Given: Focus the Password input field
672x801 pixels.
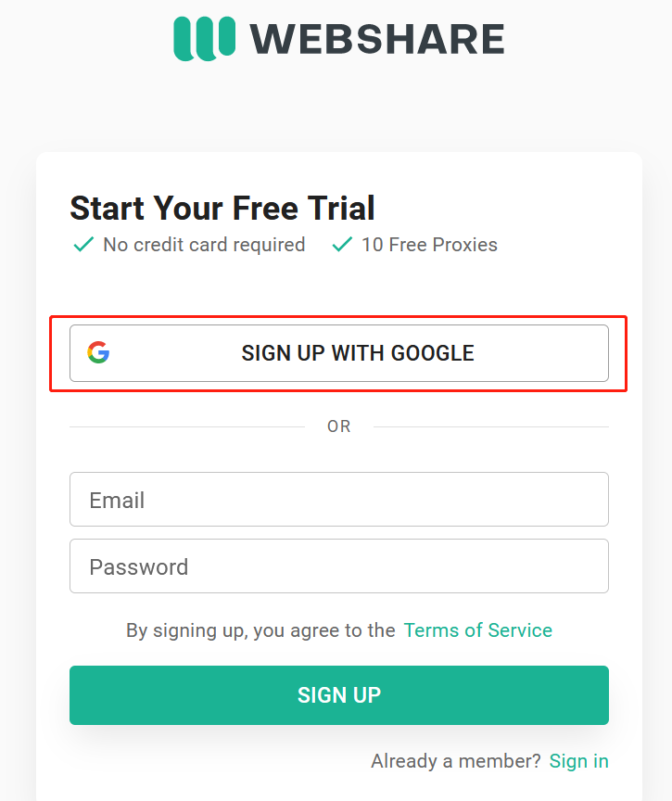Looking at the screenshot, I should pos(339,566).
